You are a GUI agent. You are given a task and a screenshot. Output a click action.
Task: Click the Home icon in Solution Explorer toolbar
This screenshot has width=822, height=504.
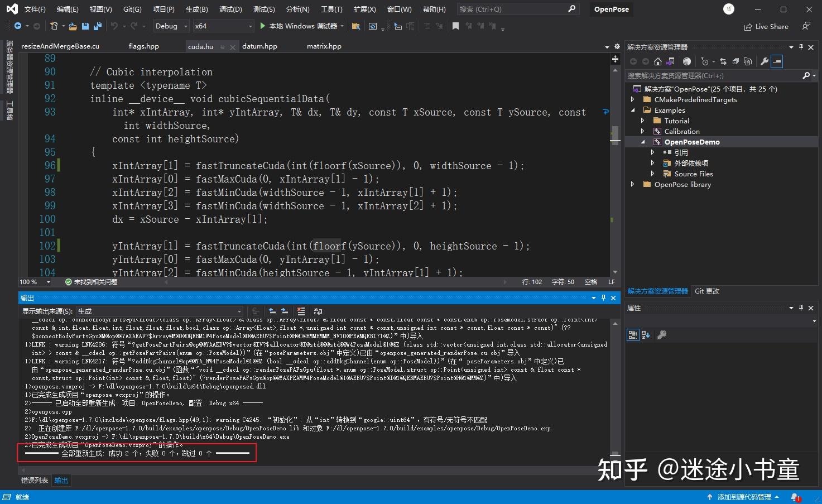click(657, 61)
